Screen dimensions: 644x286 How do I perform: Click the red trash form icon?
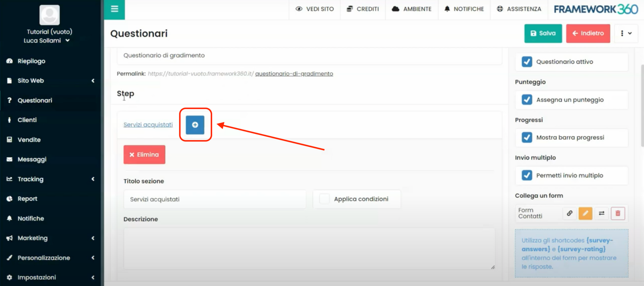[618, 213]
